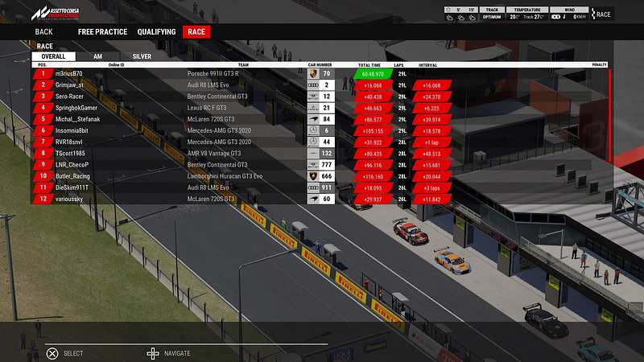
Task: Click the Aston Martin logo beside car number 132
Action: click(313, 154)
